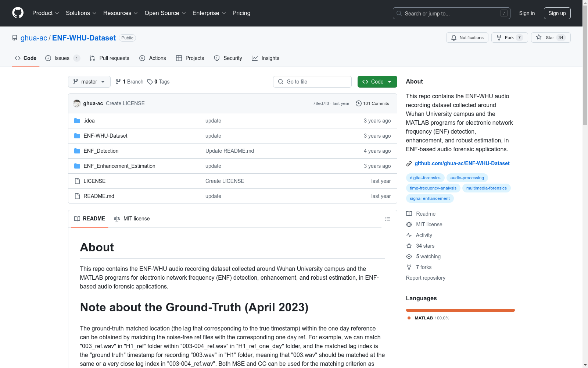Click the Sign in link

point(527,13)
